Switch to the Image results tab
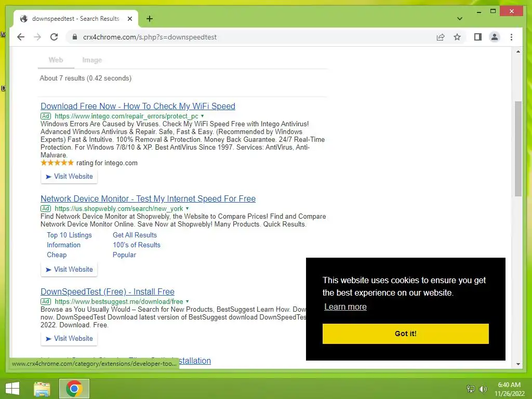Screen dimensions: 532x399 click(x=92, y=60)
